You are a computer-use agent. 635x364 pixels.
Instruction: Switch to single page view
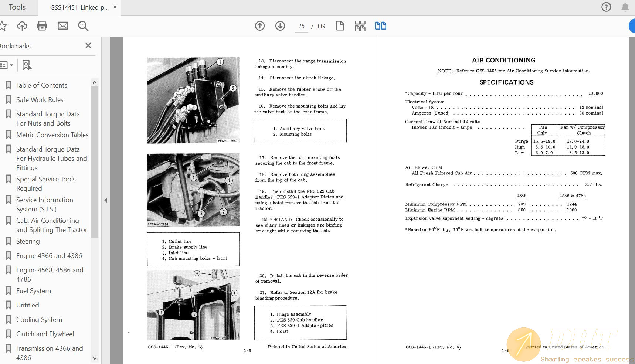coord(340,26)
